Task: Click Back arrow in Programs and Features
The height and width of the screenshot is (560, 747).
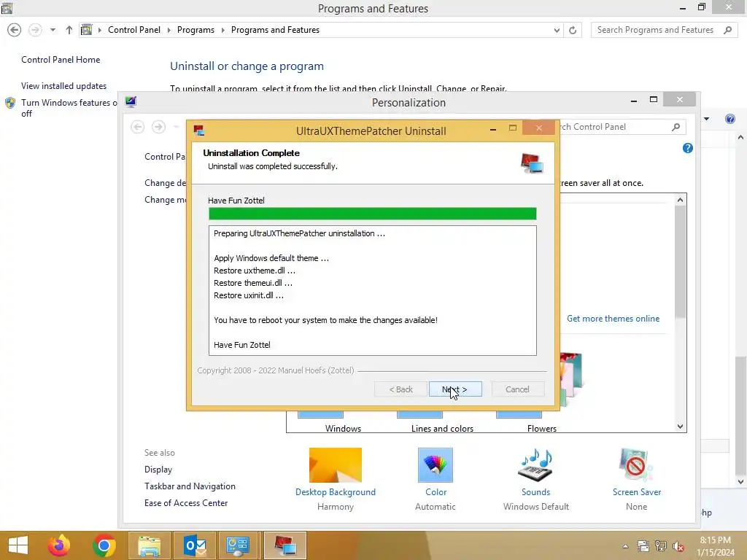Action: tap(15, 30)
